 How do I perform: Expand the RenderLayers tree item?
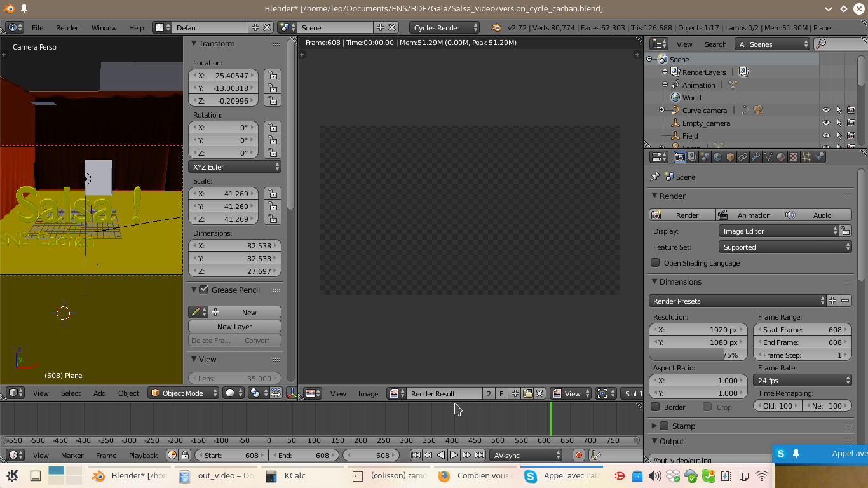click(665, 72)
